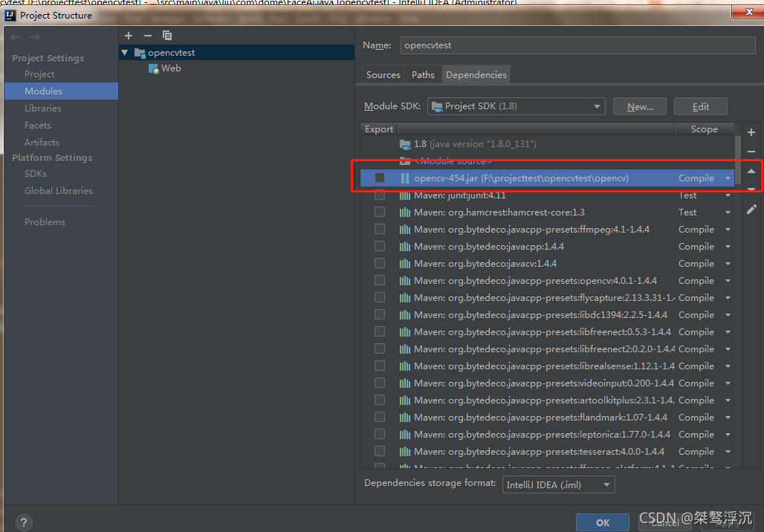Click the IntelliJ logo in title bar
The height and width of the screenshot is (532, 764).
coord(10,16)
